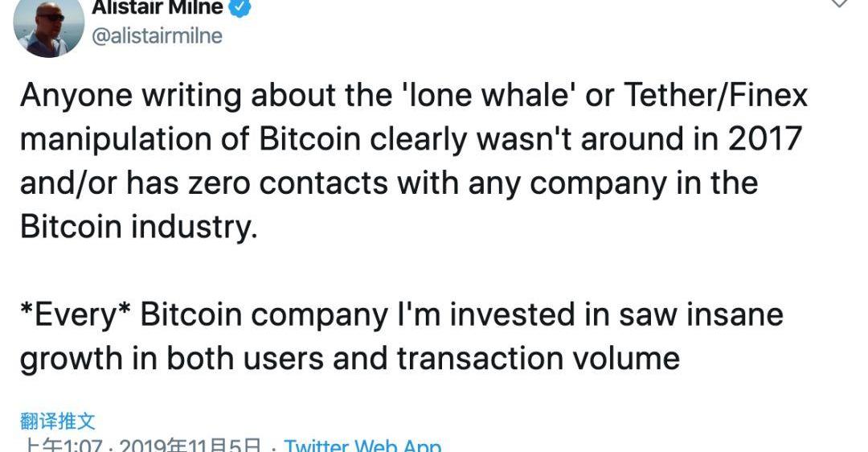Click the words 'Bitcoin industry.' in the tweet
868x452 pixels.
coord(139,227)
